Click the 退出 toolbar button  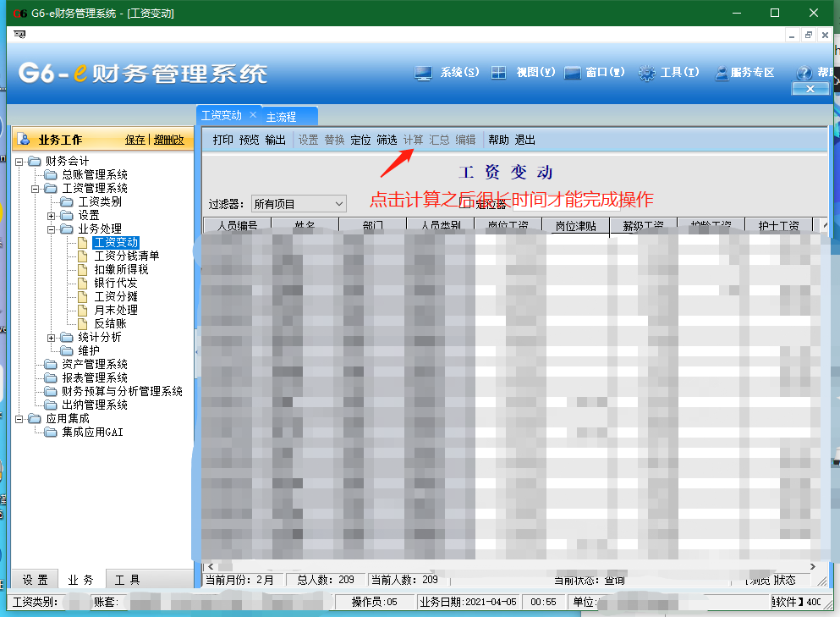525,140
